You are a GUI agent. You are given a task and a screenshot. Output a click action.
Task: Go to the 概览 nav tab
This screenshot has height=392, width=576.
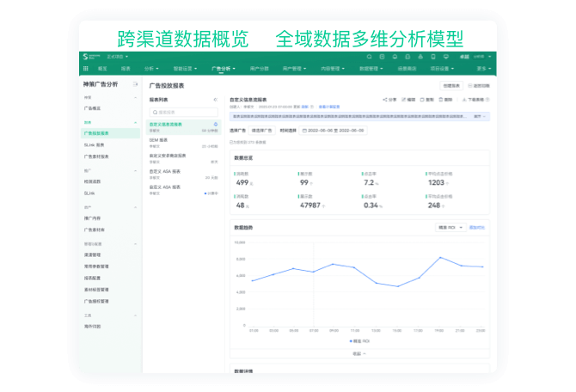(102, 69)
